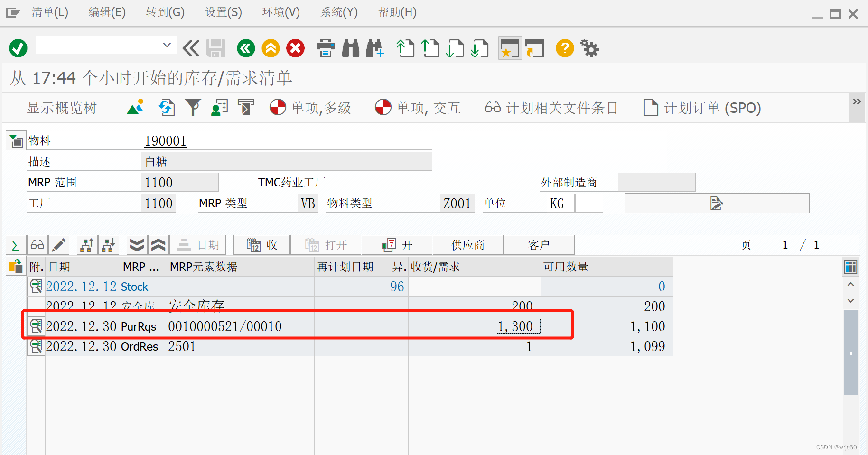This screenshot has width=868, height=455.
Task: Click the Generate shortcut icon
Action: pos(535,48)
